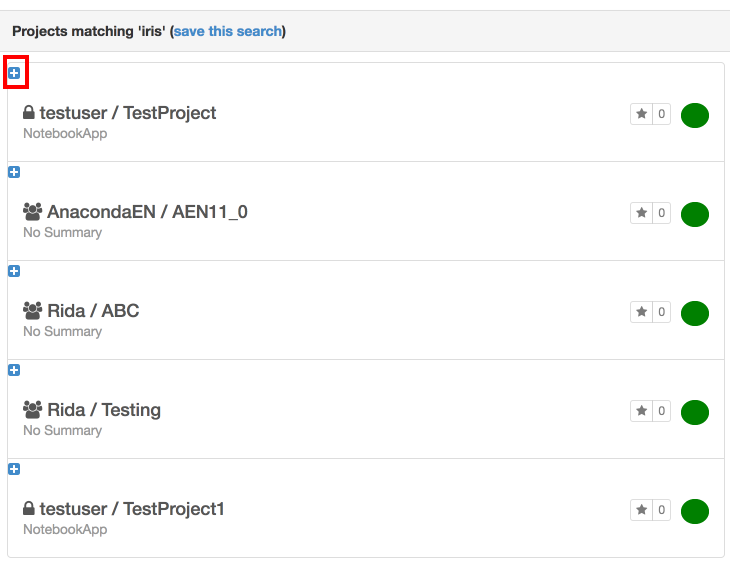Click the star count for AnacondaEN / AEN11_0
The image size is (730, 565).
661,213
